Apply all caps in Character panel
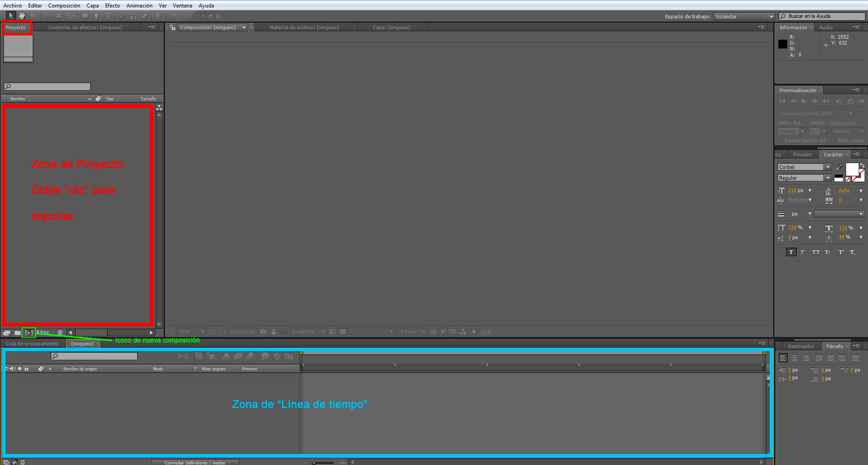 point(815,252)
